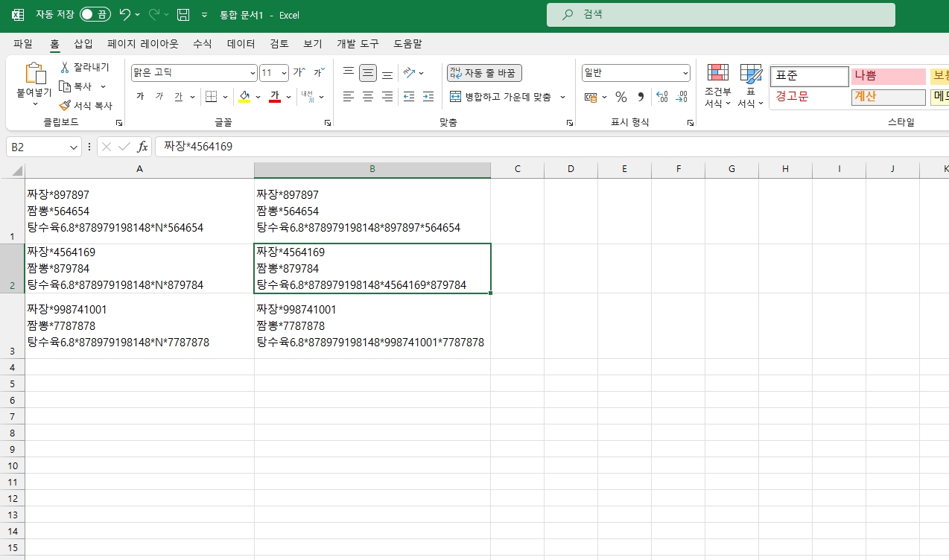949x560 pixels.
Task: Open the number format (일반) dropdown
Action: (685, 73)
